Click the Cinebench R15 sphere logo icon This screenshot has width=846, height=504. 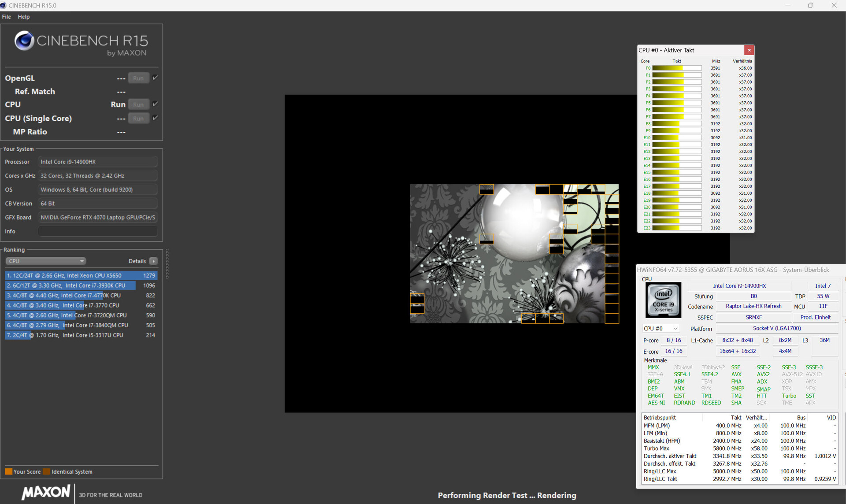click(24, 41)
